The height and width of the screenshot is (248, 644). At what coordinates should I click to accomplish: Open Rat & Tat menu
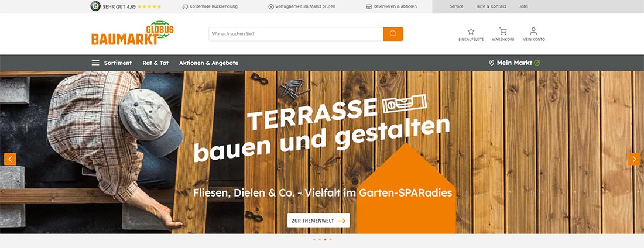pyautogui.click(x=155, y=63)
